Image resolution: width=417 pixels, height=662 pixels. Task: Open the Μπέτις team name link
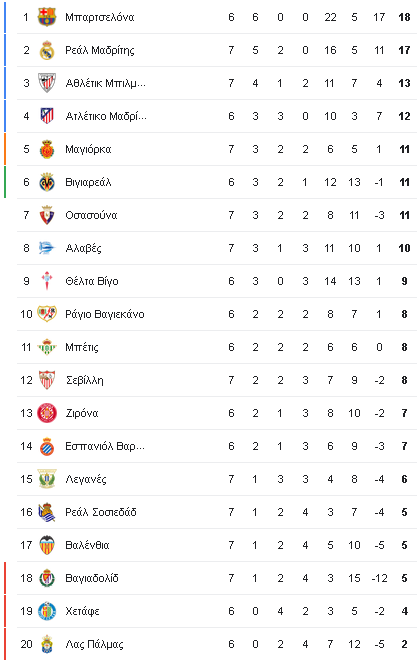(x=82, y=347)
